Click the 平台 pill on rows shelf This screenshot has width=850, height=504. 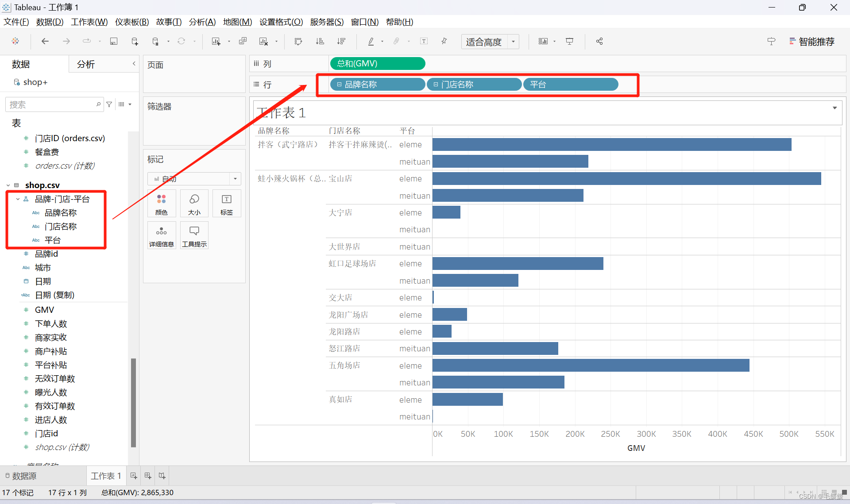[571, 85]
